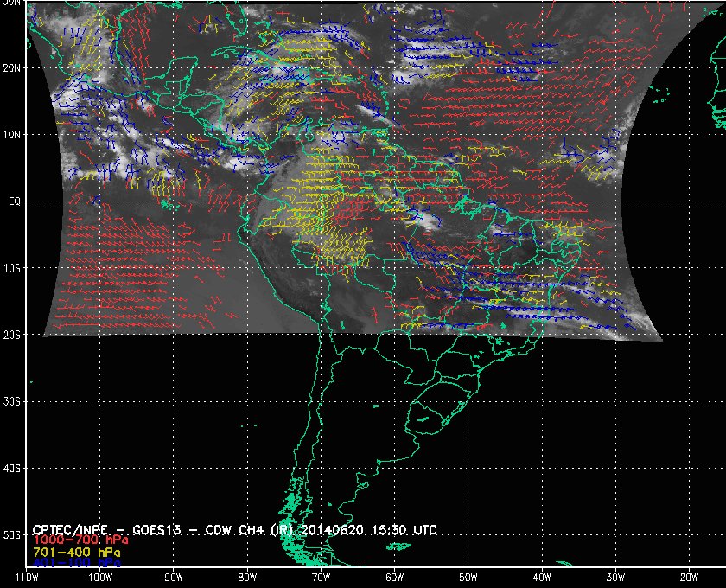The width and height of the screenshot is (726, 588).
Task: Click the 20S latitude axis label
Action: point(11,335)
